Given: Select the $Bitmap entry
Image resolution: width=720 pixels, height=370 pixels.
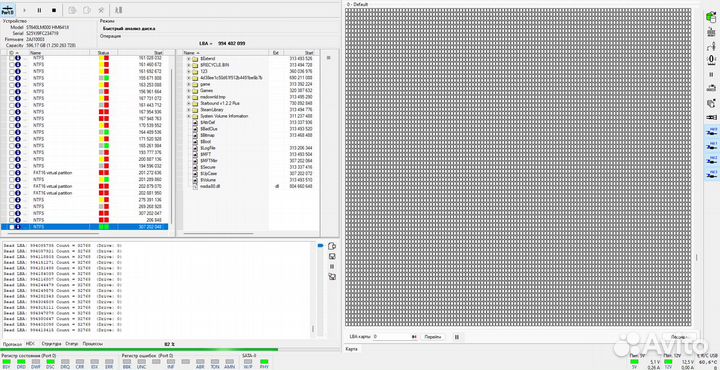Looking at the screenshot, I should [x=208, y=135].
